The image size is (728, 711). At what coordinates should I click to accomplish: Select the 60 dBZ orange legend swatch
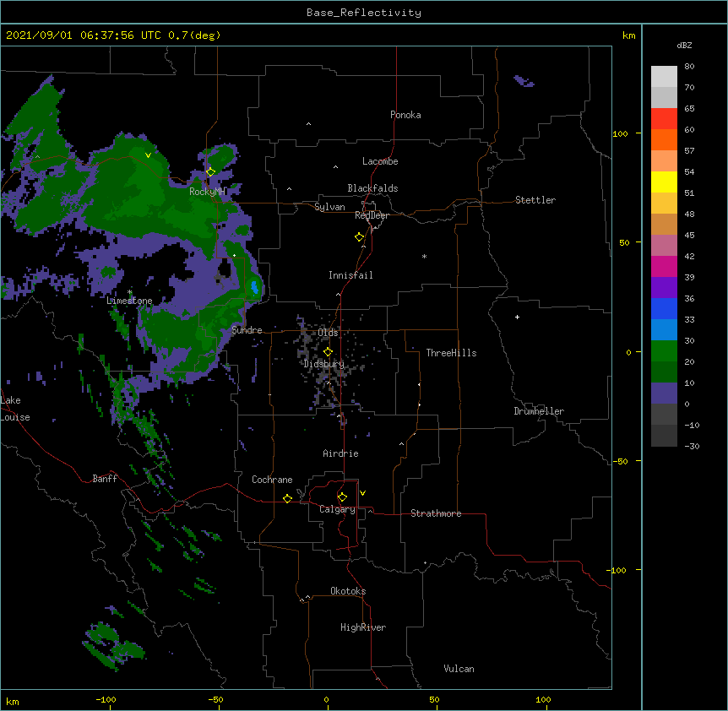click(664, 139)
